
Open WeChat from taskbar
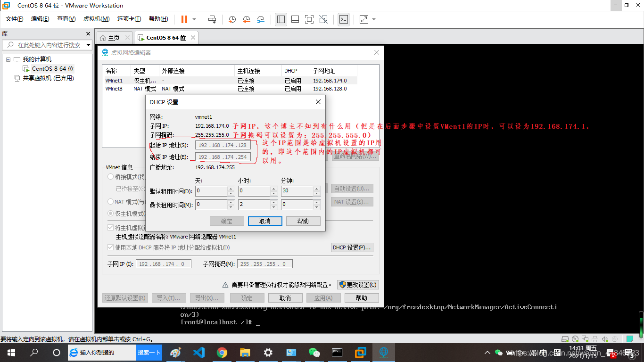pyautogui.click(x=314, y=352)
